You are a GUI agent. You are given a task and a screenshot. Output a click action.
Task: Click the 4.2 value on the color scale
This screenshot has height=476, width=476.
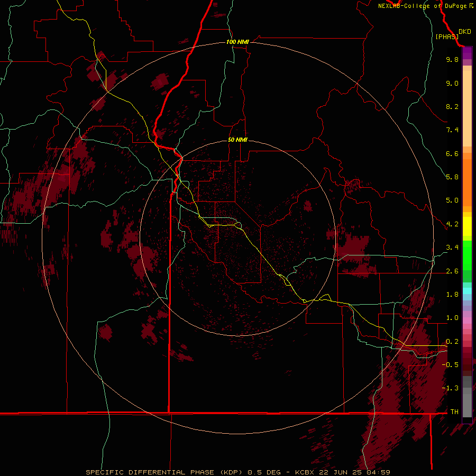click(x=452, y=224)
